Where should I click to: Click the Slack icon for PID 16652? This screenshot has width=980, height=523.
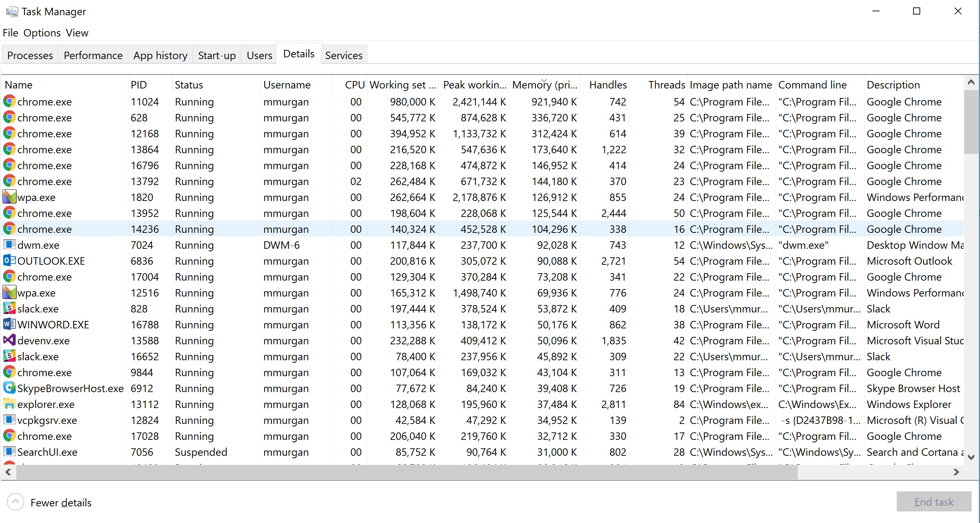[x=10, y=356]
